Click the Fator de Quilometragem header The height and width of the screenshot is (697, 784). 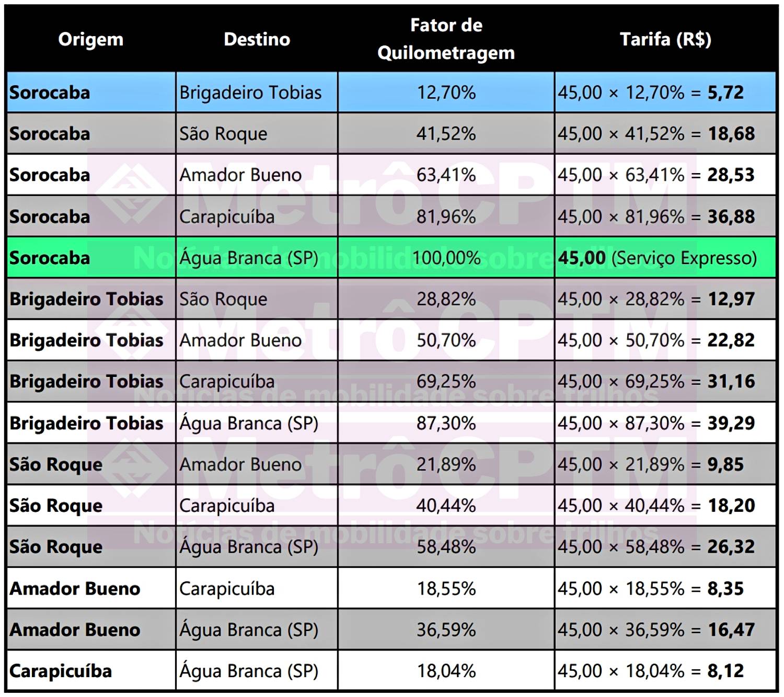446,39
